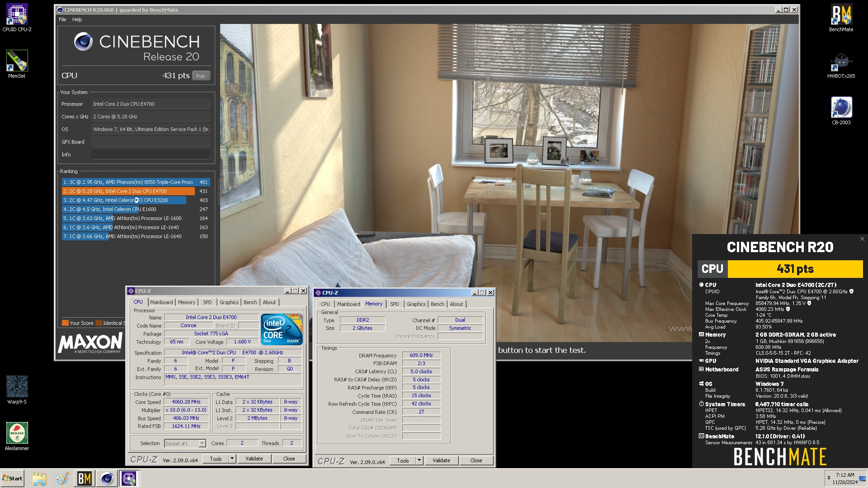
Task: Open the MemSet desktop shortcut
Action: pyautogui.click(x=17, y=64)
